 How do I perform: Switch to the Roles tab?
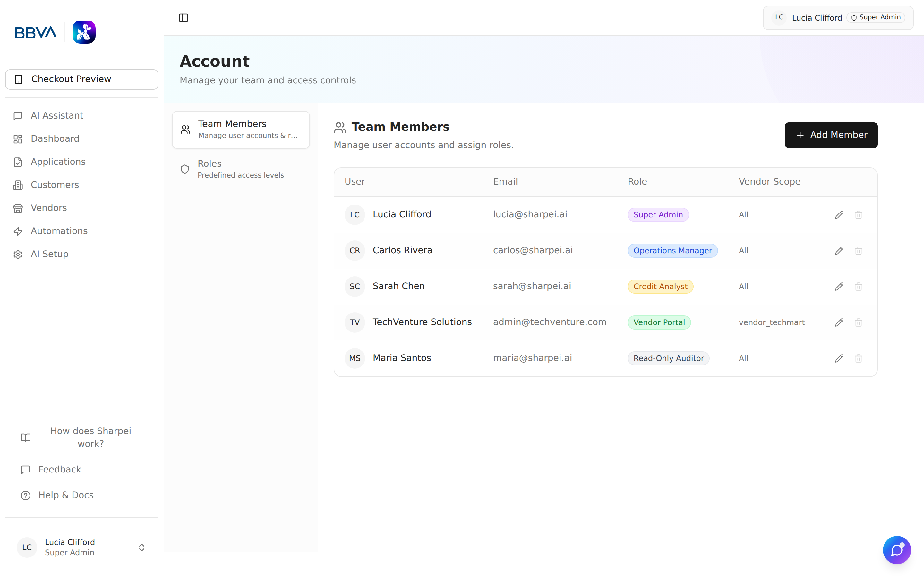tap(241, 169)
